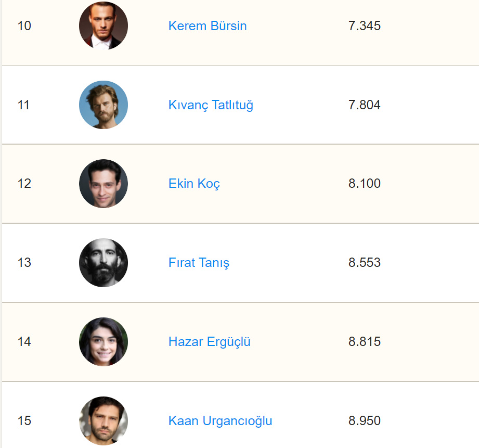Click the score value 7.804
Screen dimensions: 479x448
(x=365, y=105)
